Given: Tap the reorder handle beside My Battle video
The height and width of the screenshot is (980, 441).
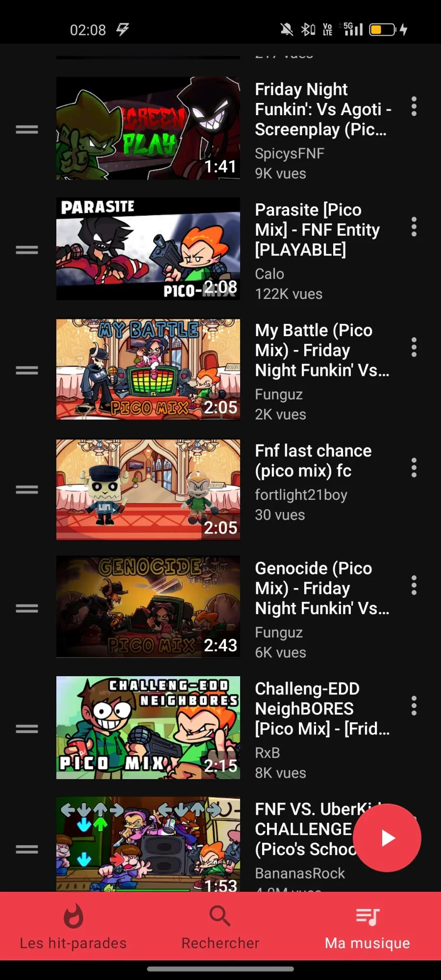Looking at the screenshot, I should pos(27,370).
